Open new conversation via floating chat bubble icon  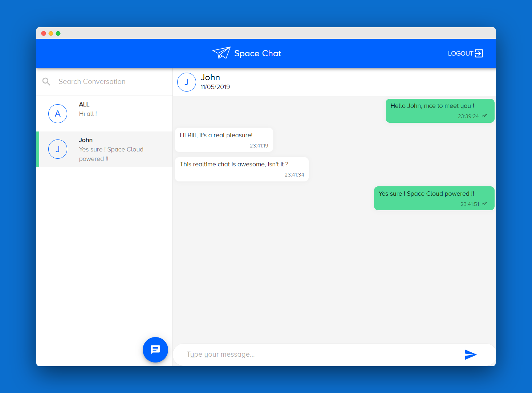point(155,350)
